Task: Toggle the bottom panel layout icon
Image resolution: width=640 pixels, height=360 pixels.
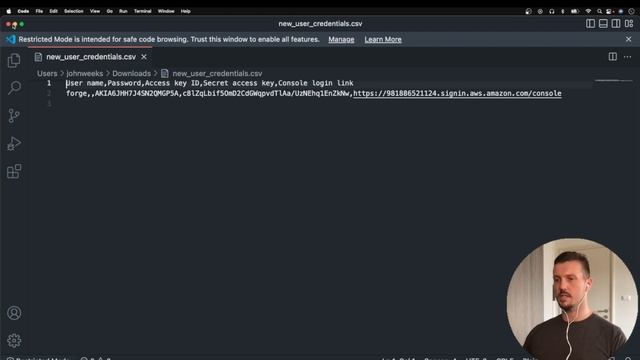Action: [603, 24]
